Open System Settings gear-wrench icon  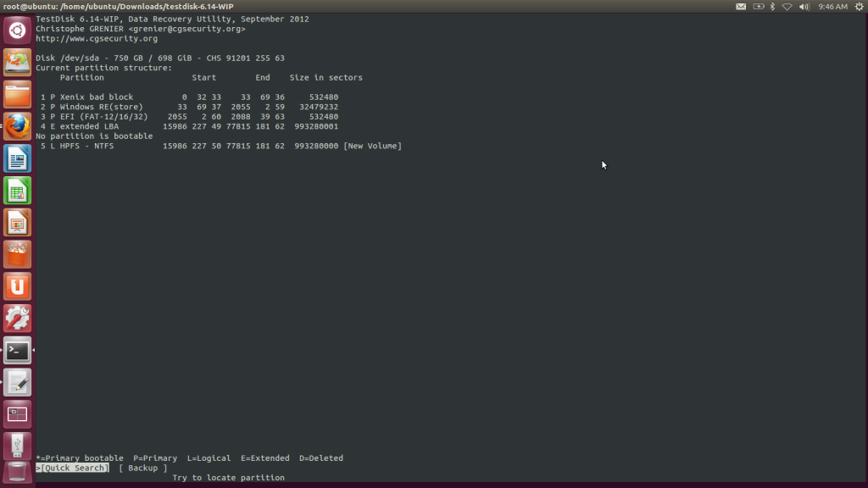coord(17,319)
